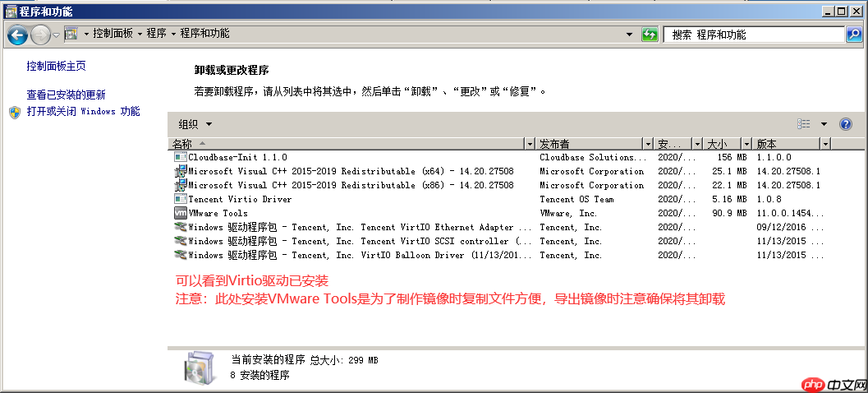Screen dimensions: 868x393
Task: Sort by the 大小 column header
Action: 723,144
